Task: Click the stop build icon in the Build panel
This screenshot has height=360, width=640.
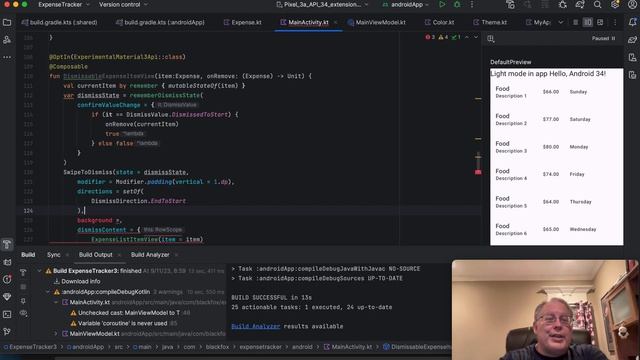Action: point(23,287)
